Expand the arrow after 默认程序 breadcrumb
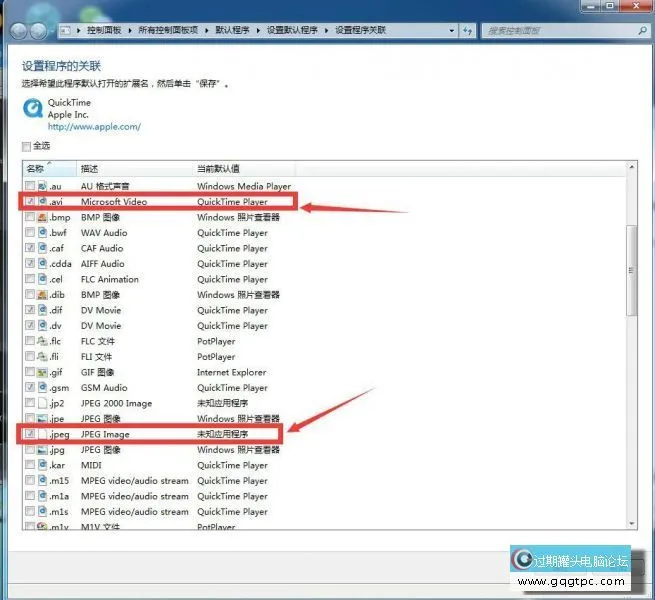655x600 pixels. (x=258, y=31)
